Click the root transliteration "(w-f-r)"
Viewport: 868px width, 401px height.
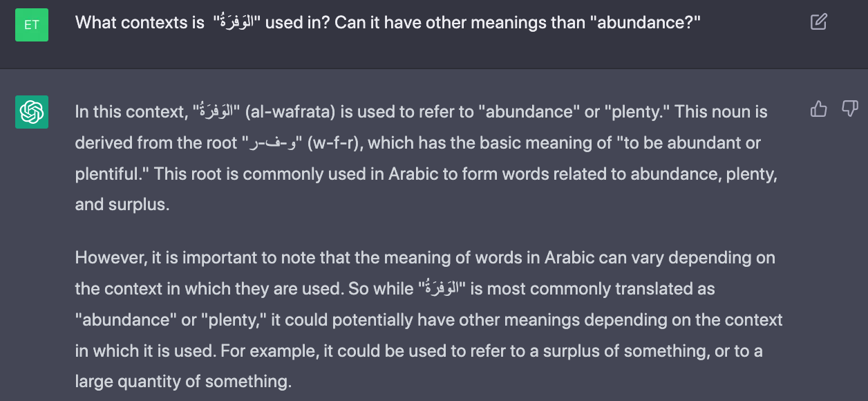tap(337, 144)
